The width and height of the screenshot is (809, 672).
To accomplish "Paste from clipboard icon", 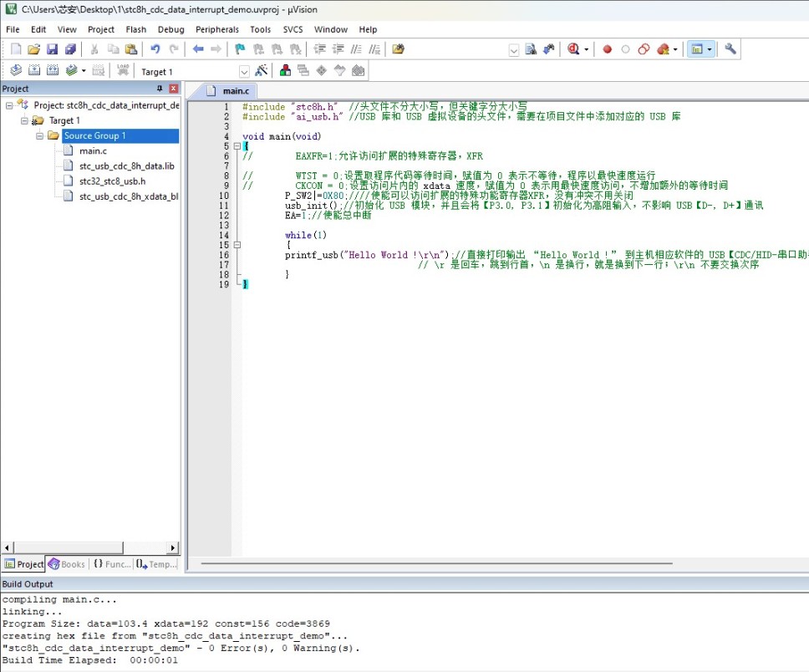I will point(131,49).
